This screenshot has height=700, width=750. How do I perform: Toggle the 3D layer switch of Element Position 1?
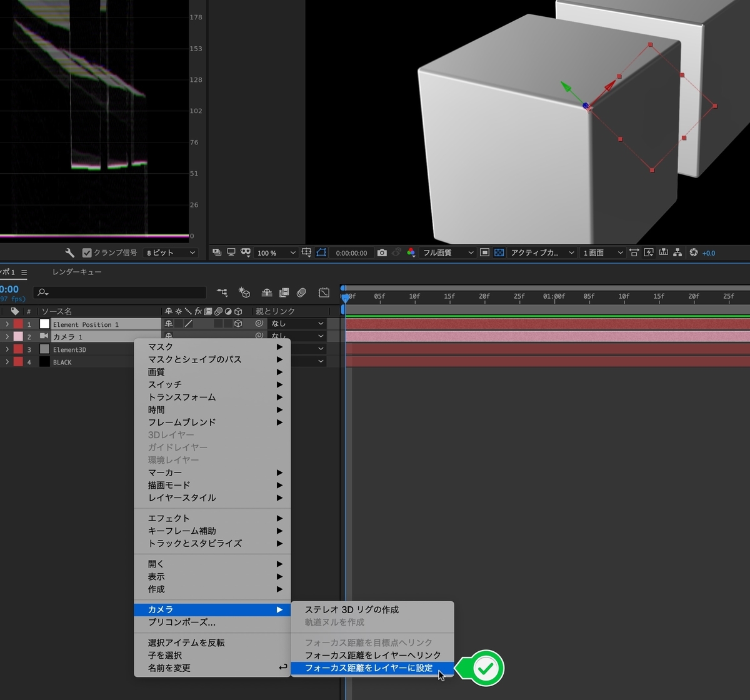coord(238,324)
